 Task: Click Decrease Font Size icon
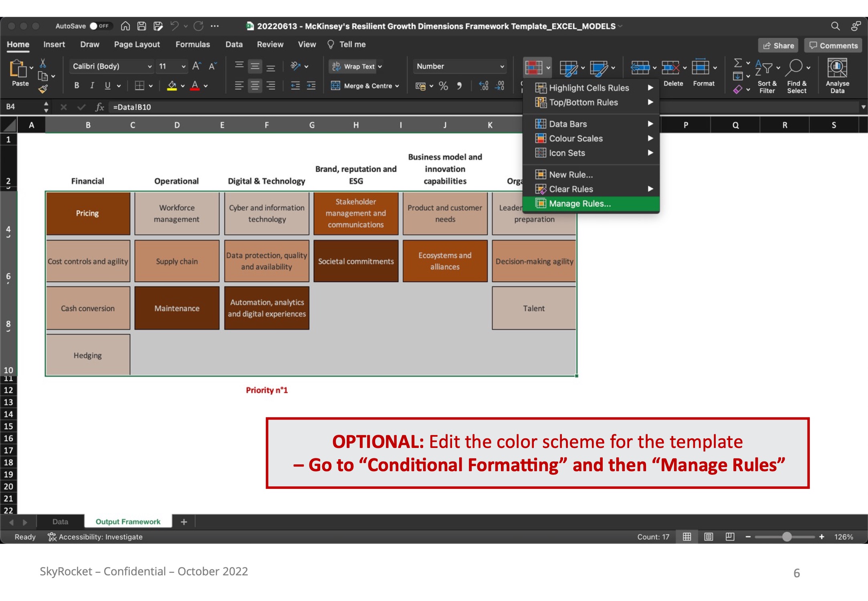(x=213, y=66)
